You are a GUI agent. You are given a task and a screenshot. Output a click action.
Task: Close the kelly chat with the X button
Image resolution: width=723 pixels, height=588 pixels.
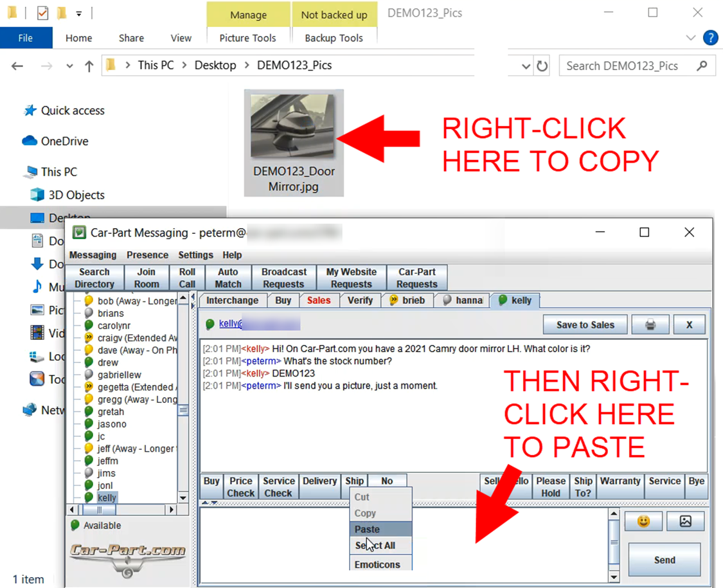(x=690, y=325)
